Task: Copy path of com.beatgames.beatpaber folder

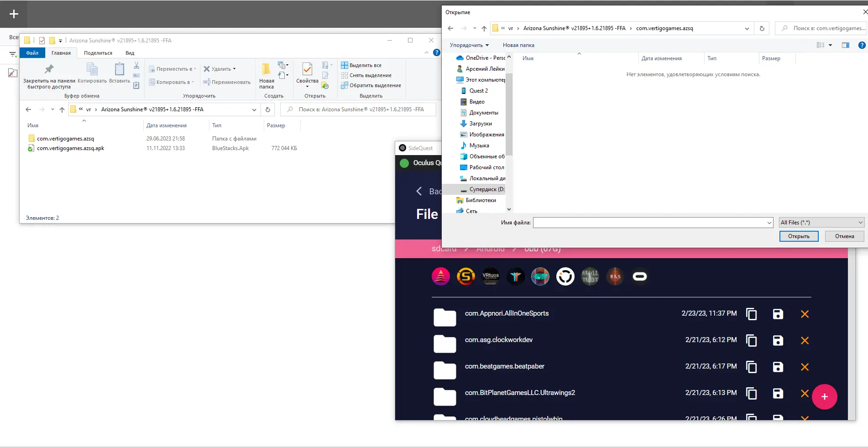Action: coord(751,367)
